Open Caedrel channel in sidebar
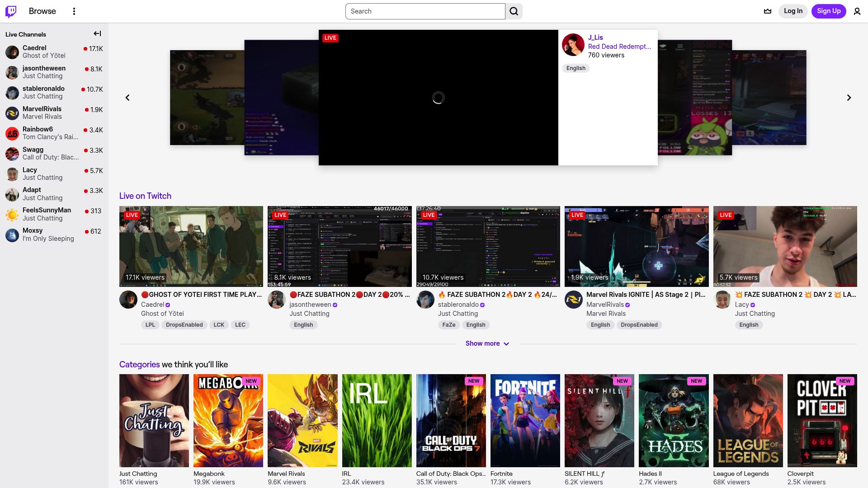Image resolution: width=868 pixels, height=488 pixels. tap(34, 48)
